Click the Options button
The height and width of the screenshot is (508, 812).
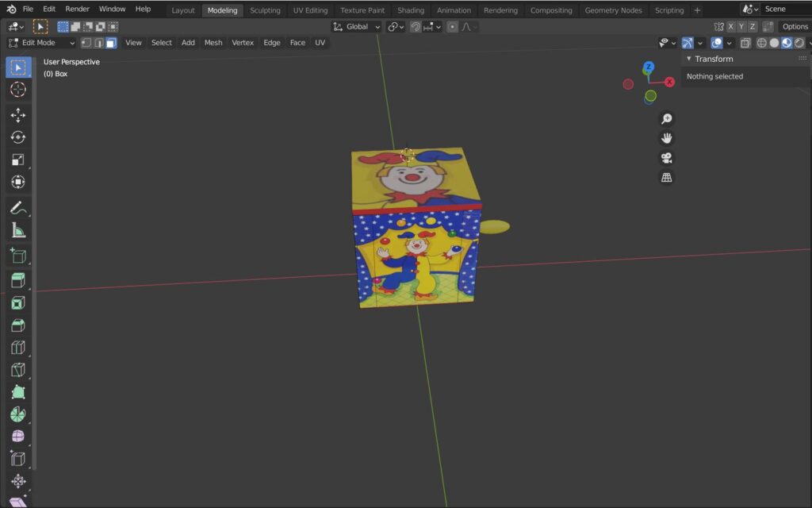[x=794, y=26]
